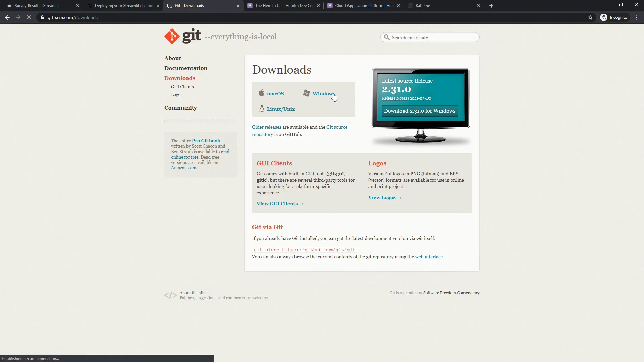
Task: Stop page loading with X button
Action: (29, 17)
